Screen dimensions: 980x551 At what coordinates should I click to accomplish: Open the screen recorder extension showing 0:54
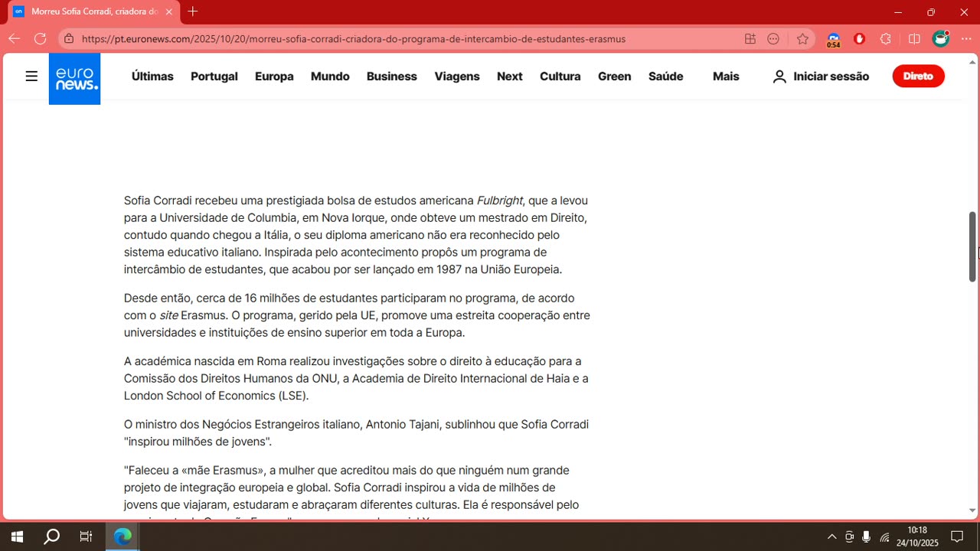pyautogui.click(x=834, y=39)
